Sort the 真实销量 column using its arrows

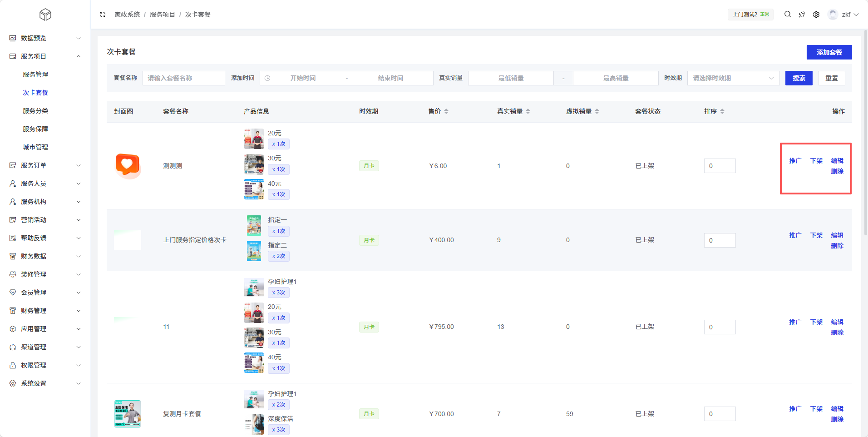(528, 111)
